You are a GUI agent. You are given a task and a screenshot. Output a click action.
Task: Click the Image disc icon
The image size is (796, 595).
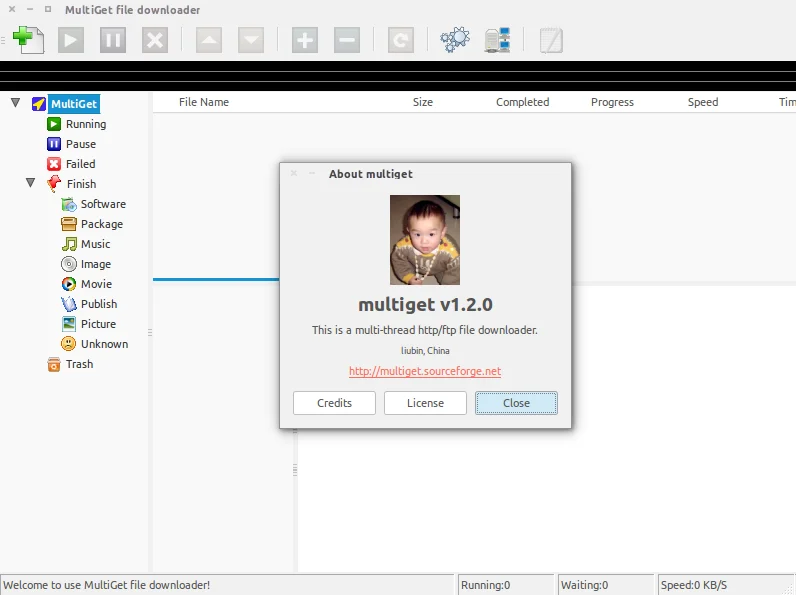(69, 264)
